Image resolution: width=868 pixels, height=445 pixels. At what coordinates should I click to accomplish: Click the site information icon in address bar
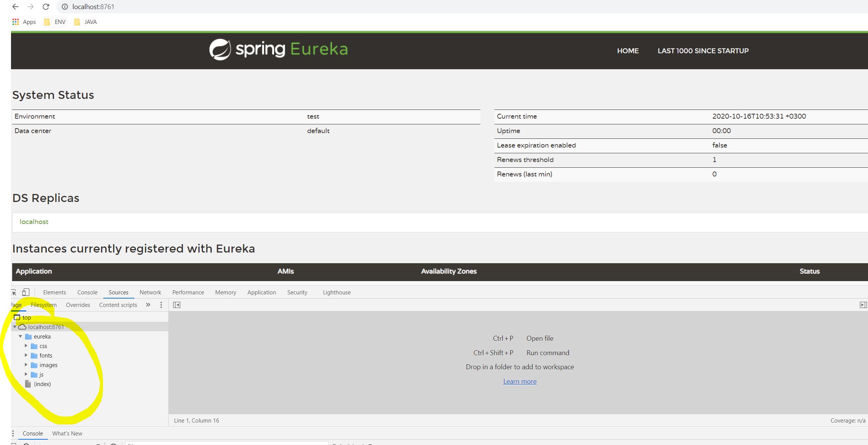click(65, 7)
